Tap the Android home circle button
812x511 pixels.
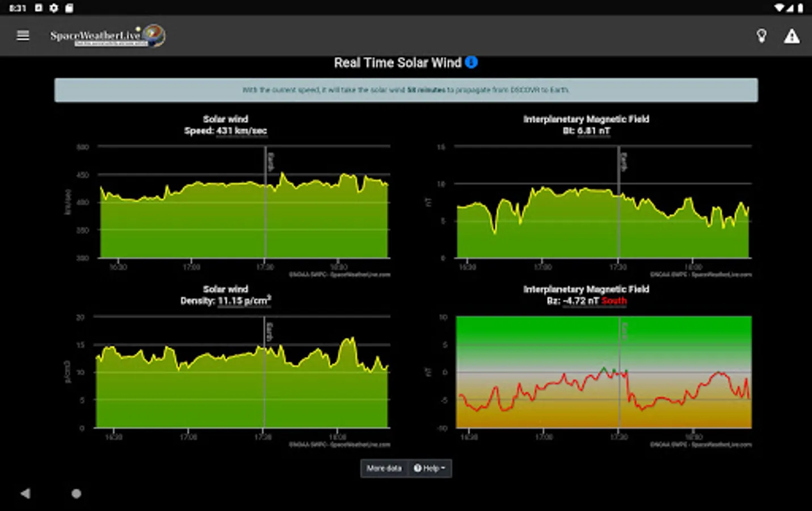click(x=76, y=493)
